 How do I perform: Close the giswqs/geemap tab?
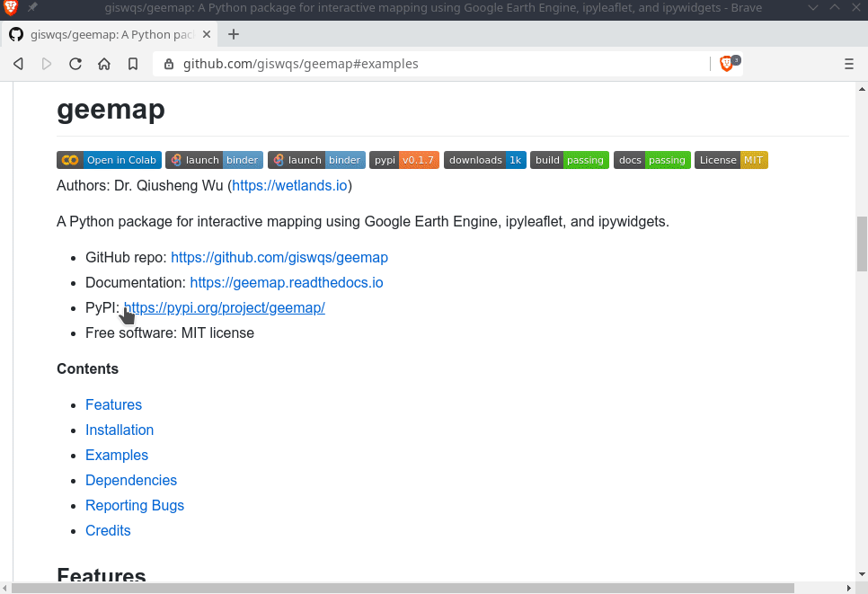[207, 34]
